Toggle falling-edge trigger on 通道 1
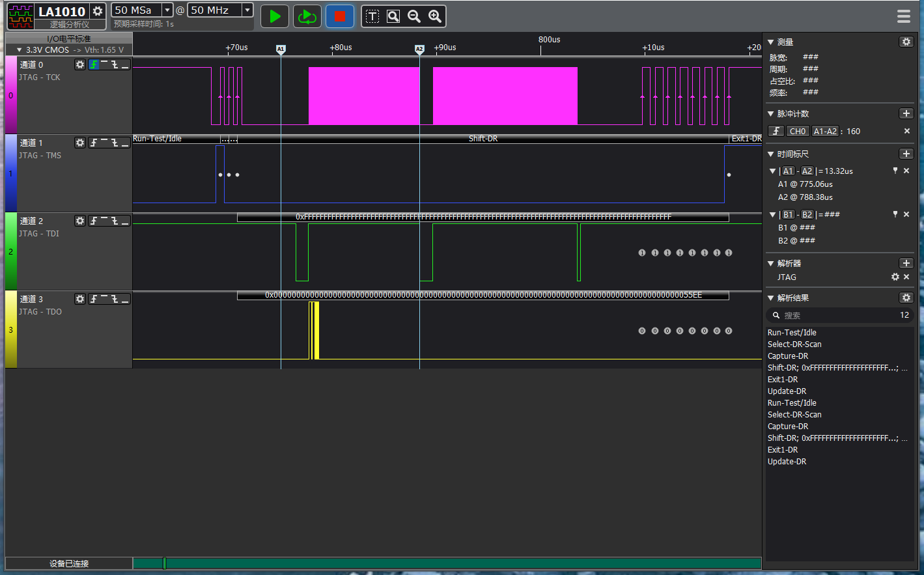This screenshot has width=924, height=575. point(115,143)
